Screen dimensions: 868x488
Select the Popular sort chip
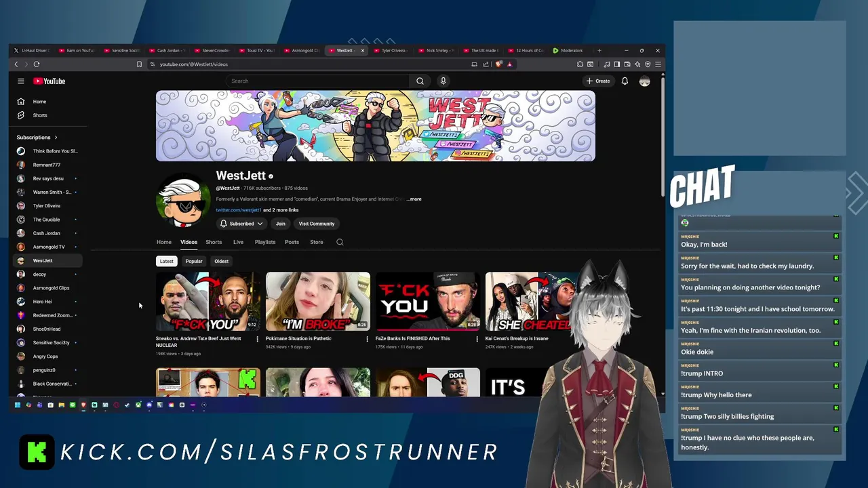pyautogui.click(x=194, y=261)
